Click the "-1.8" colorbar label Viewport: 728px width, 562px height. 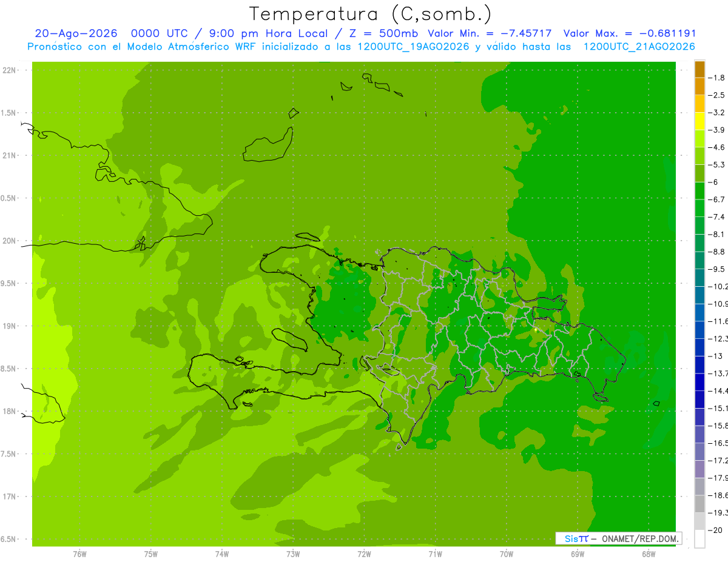717,78
